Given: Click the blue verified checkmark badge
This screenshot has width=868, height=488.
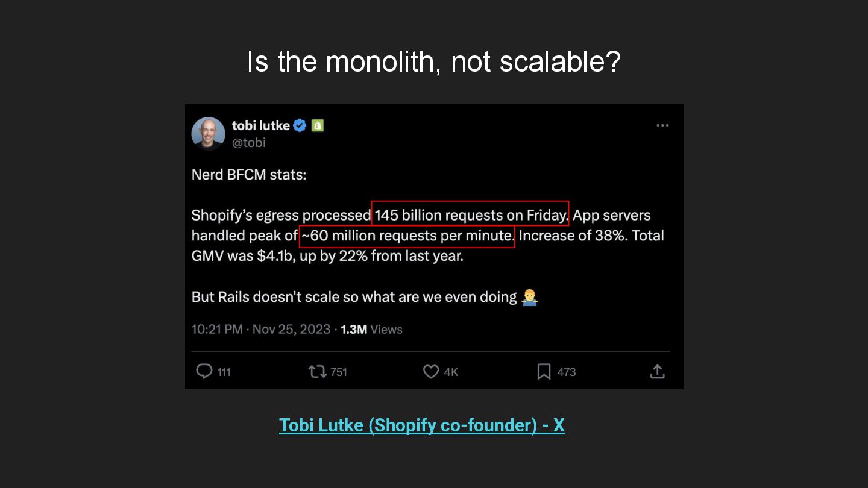Looking at the screenshot, I should [x=300, y=125].
